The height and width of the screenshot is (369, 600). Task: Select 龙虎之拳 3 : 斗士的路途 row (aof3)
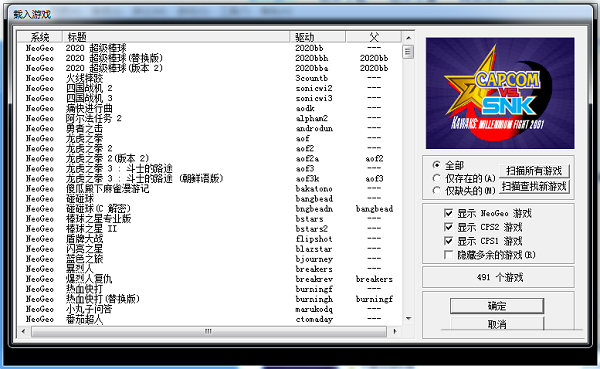point(209,168)
